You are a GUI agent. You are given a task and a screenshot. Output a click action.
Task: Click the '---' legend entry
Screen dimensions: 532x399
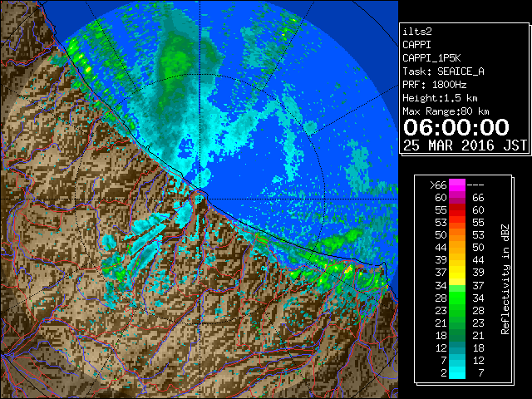click(x=475, y=185)
